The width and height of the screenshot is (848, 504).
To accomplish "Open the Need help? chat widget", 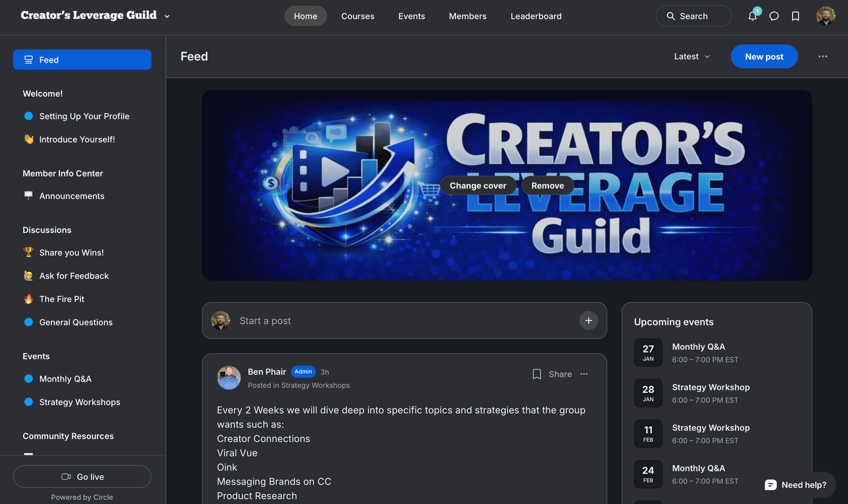I will pos(795,485).
